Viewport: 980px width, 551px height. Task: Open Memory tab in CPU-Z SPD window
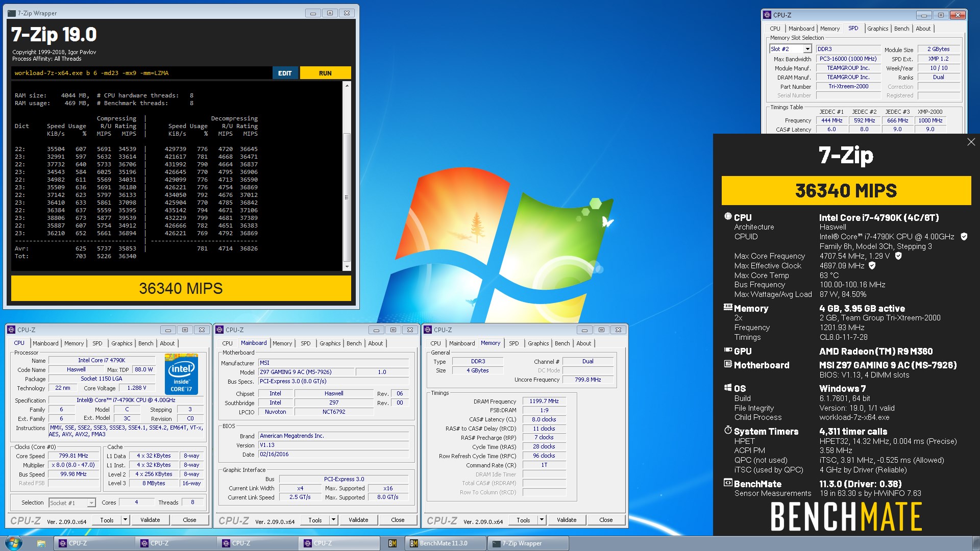[x=830, y=29]
